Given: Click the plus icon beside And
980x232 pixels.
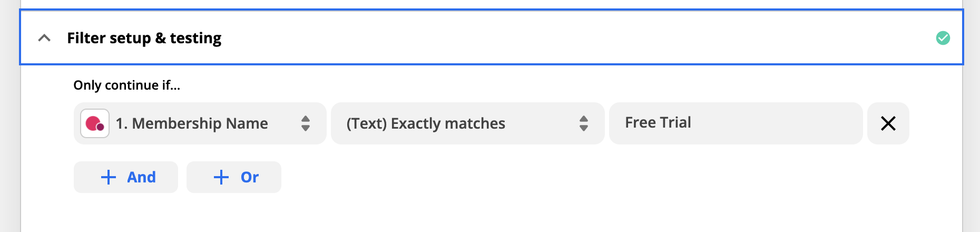Looking at the screenshot, I should (108, 177).
